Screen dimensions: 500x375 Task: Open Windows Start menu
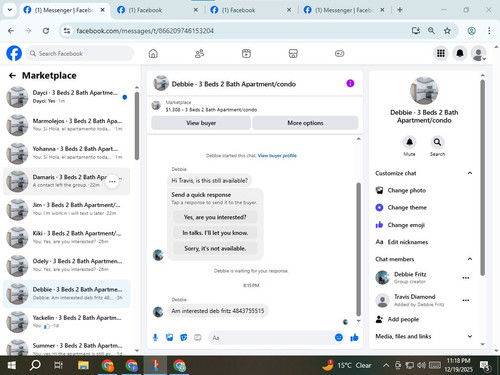[x=12, y=365]
